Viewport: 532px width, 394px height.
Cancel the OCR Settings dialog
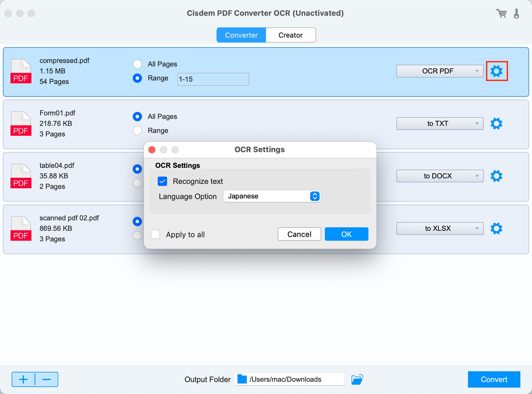tap(299, 234)
